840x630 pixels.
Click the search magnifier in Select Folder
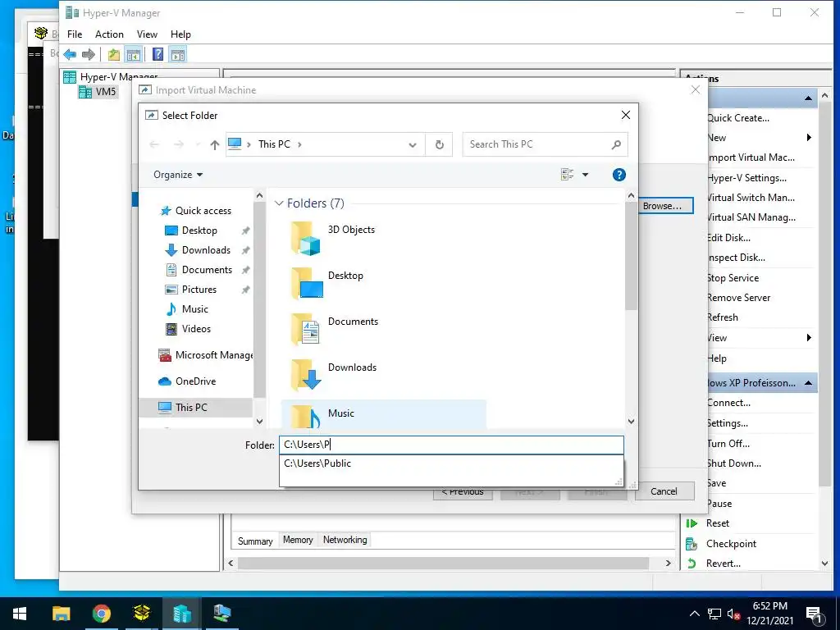pyautogui.click(x=616, y=144)
